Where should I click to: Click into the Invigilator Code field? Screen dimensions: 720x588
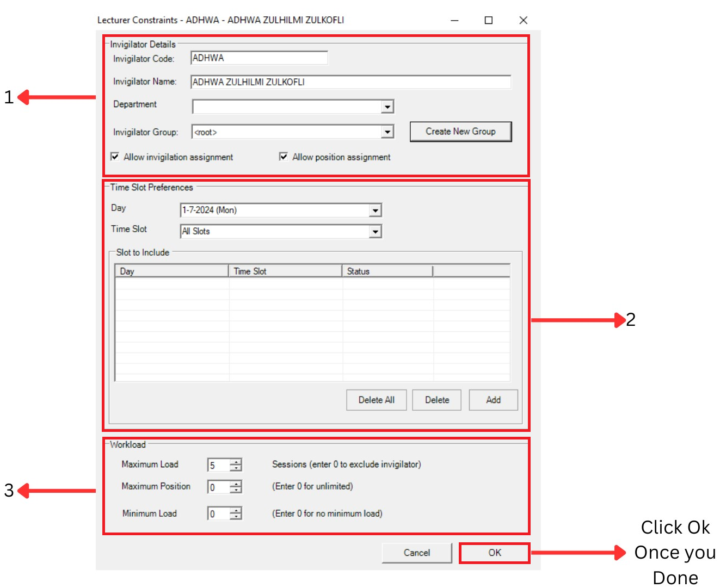click(259, 58)
